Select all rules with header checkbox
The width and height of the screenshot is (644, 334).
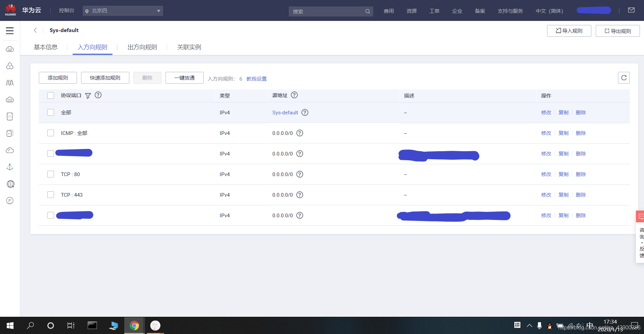(51, 95)
